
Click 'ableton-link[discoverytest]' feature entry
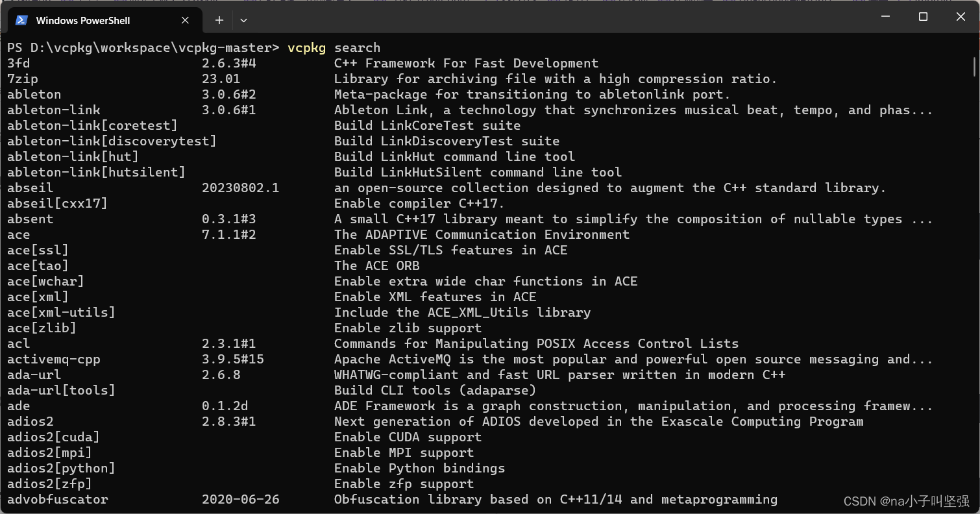click(x=112, y=141)
